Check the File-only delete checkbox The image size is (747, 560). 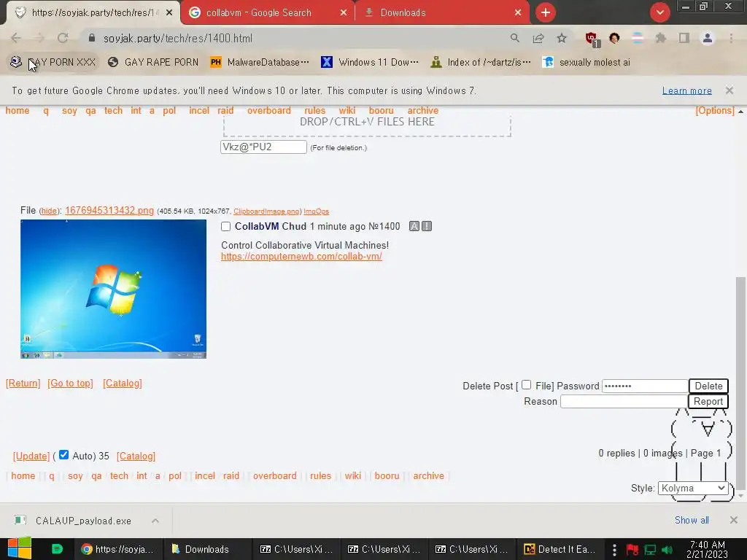pyautogui.click(x=527, y=385)
